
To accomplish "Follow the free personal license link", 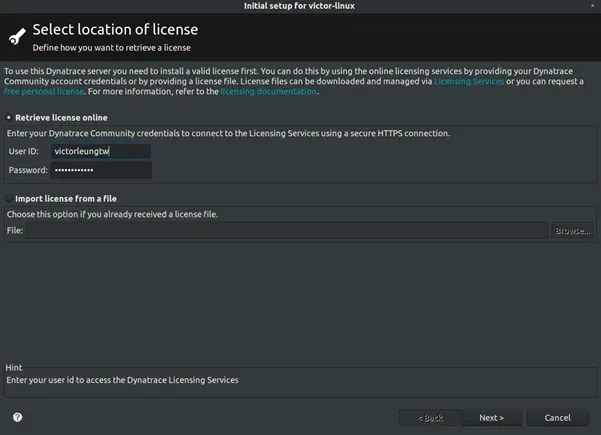I will coord(42,91).
